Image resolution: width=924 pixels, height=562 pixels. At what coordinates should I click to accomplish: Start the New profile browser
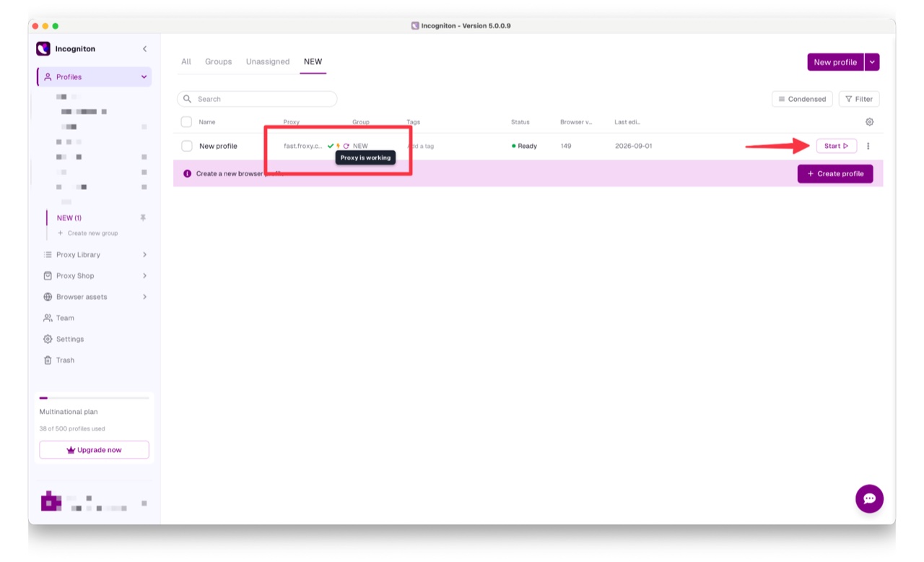(x=836, y=146)
